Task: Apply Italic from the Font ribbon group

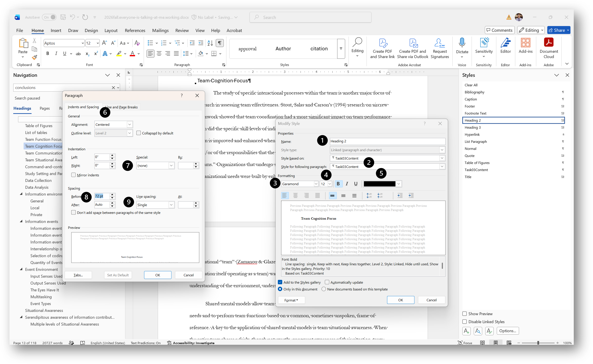Action: tap(56, 54)
